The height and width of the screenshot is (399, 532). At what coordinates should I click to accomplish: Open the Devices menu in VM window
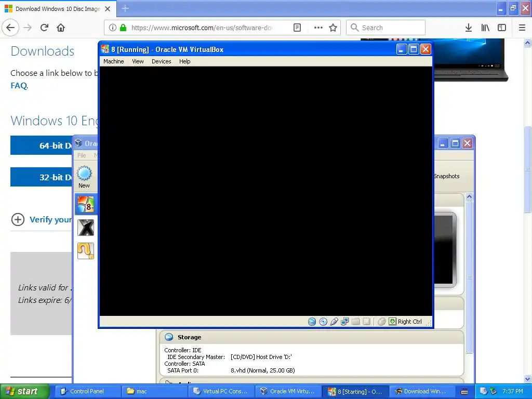[161, 61]
